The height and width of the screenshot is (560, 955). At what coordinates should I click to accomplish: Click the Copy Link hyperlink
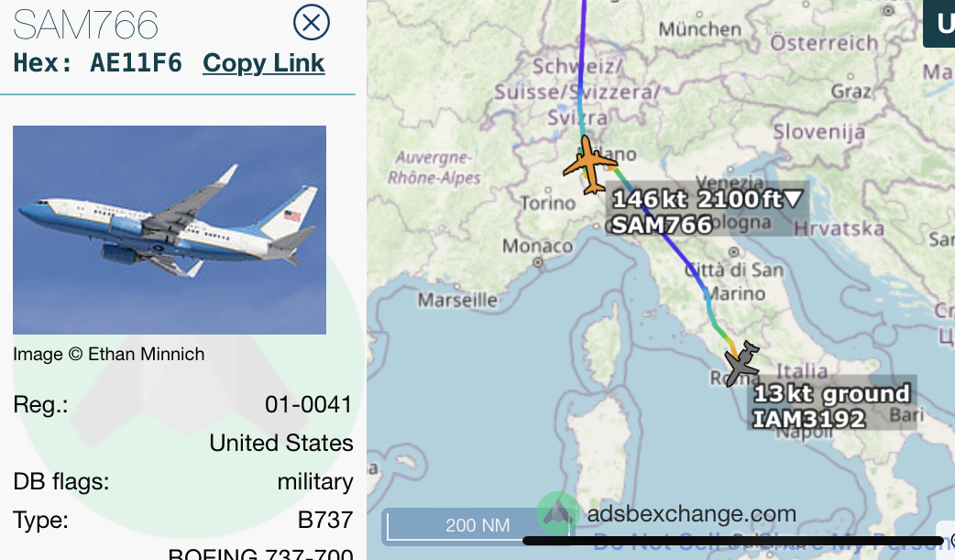click(264, 62)
